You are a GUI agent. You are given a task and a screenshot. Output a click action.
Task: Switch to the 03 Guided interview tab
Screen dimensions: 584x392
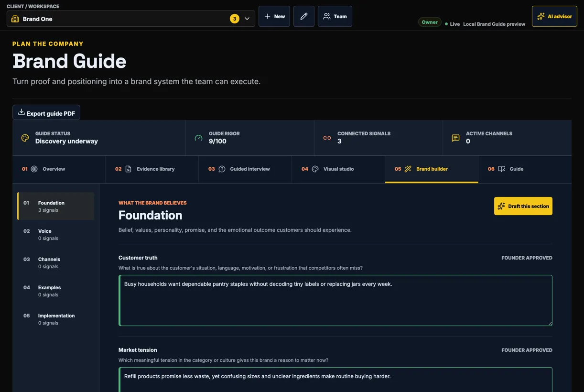point(245,169)
